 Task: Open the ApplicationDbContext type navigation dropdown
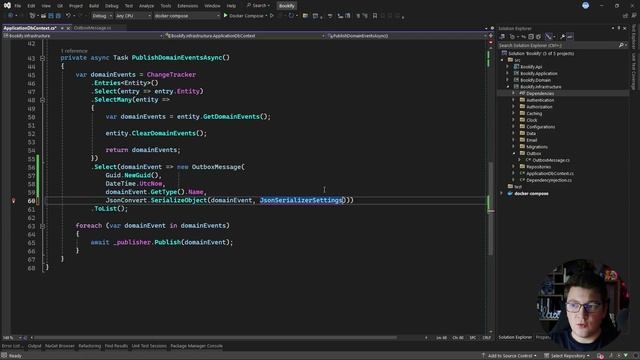[245, 36]
